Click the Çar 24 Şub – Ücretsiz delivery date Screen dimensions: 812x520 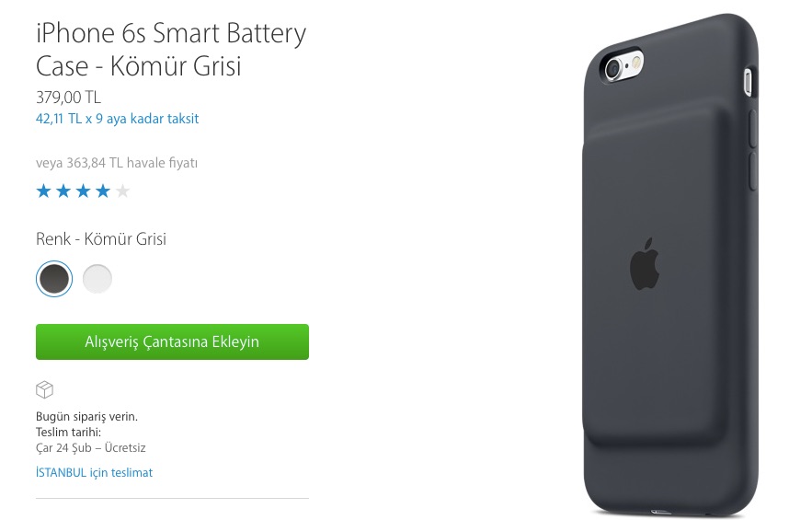coord(91,447)
